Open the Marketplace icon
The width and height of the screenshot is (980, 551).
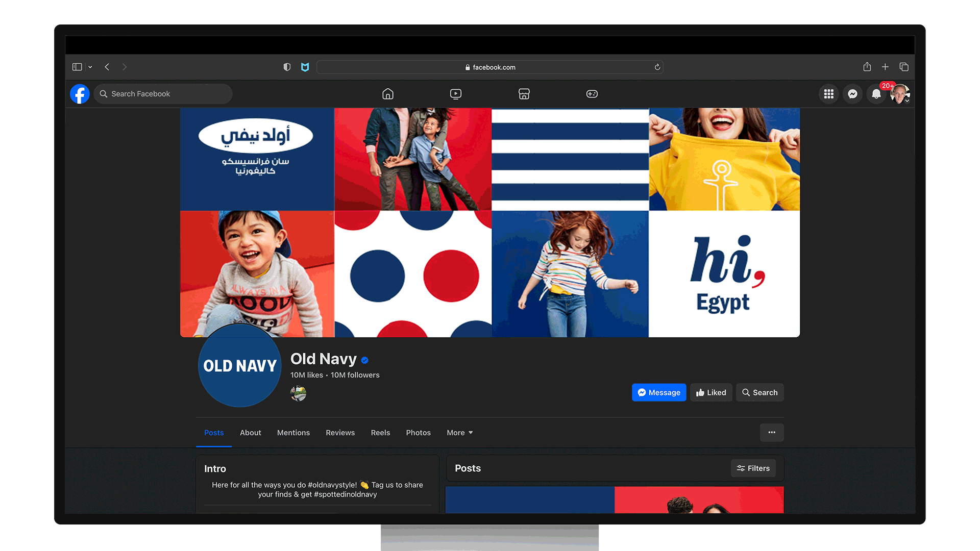tap(524, 94)
